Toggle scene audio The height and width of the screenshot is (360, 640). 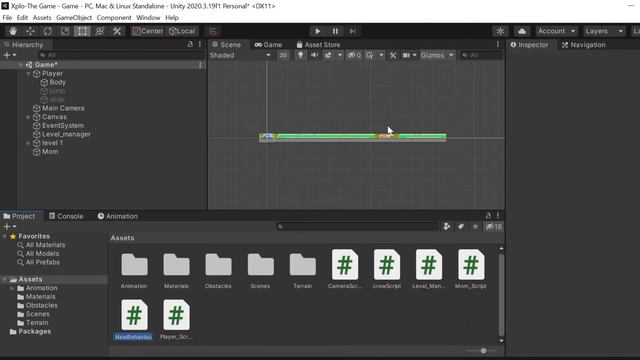314,55
